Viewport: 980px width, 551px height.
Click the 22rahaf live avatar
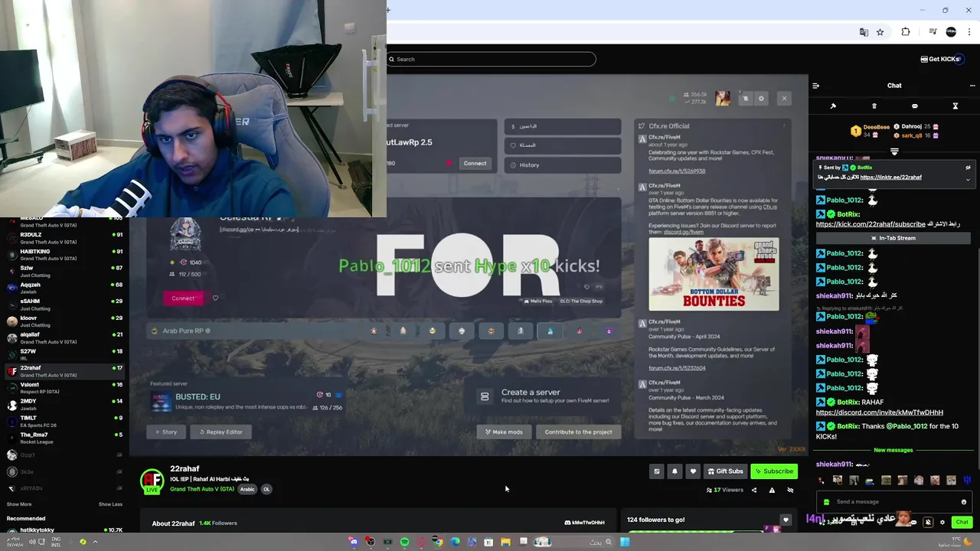[x=152, y=481]
